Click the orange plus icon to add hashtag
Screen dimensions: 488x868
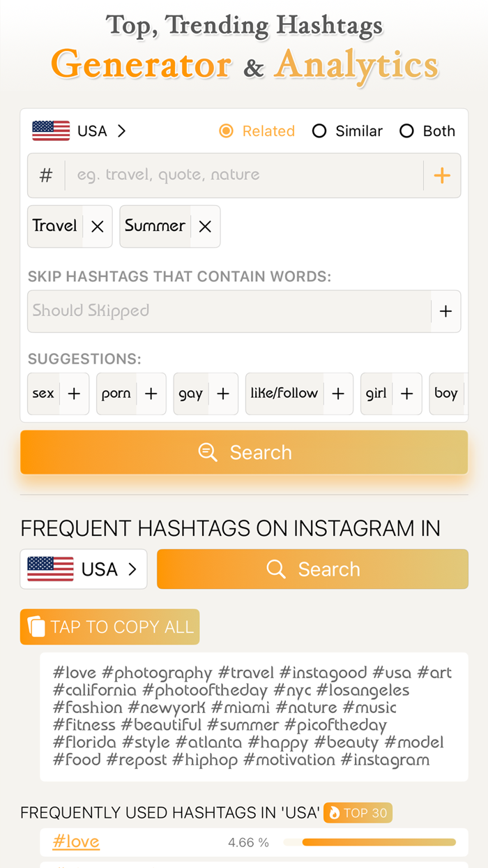pyautogui.click(x=442, y=175)
